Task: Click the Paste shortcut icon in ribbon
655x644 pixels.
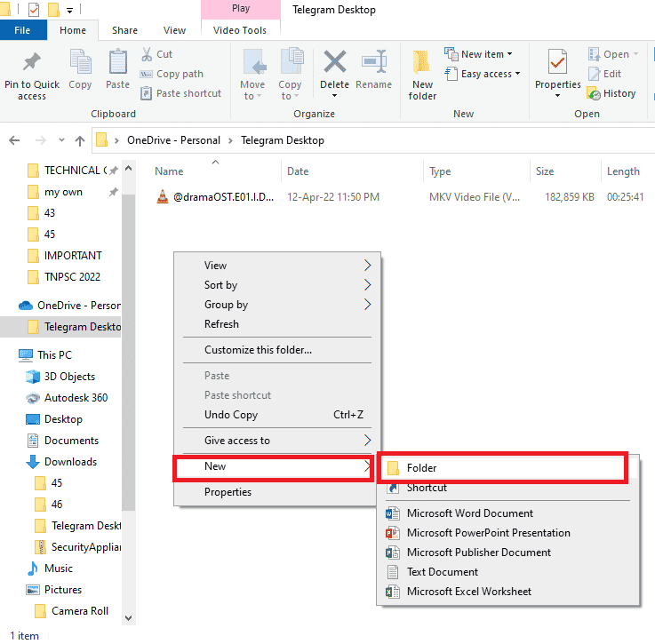Action: (147, 93)
